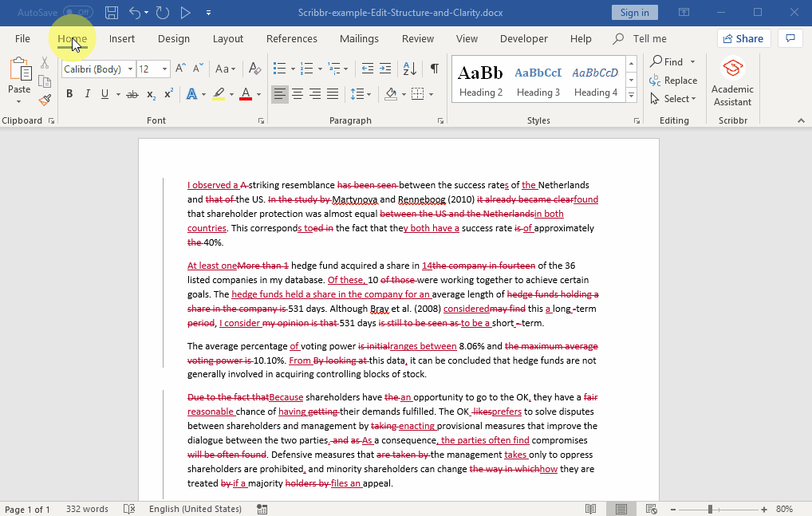Image resolution: width=812 pixels, height=516 pixels.
Task: Open the Mailings ribbon tab
Action: (x=359, y=38)
